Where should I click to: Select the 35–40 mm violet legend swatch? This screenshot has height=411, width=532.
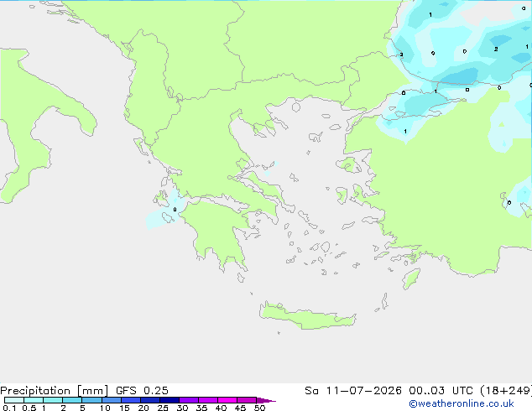[208, 400]
